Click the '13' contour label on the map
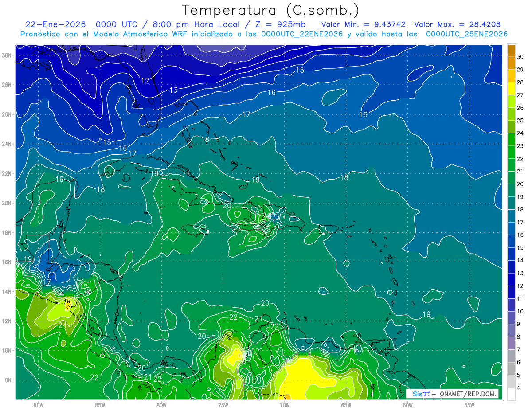 click(173, 90)
